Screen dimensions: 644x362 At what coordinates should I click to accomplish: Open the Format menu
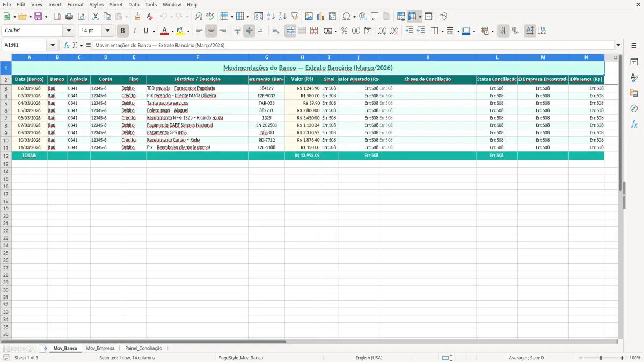(x=75, y=4)
